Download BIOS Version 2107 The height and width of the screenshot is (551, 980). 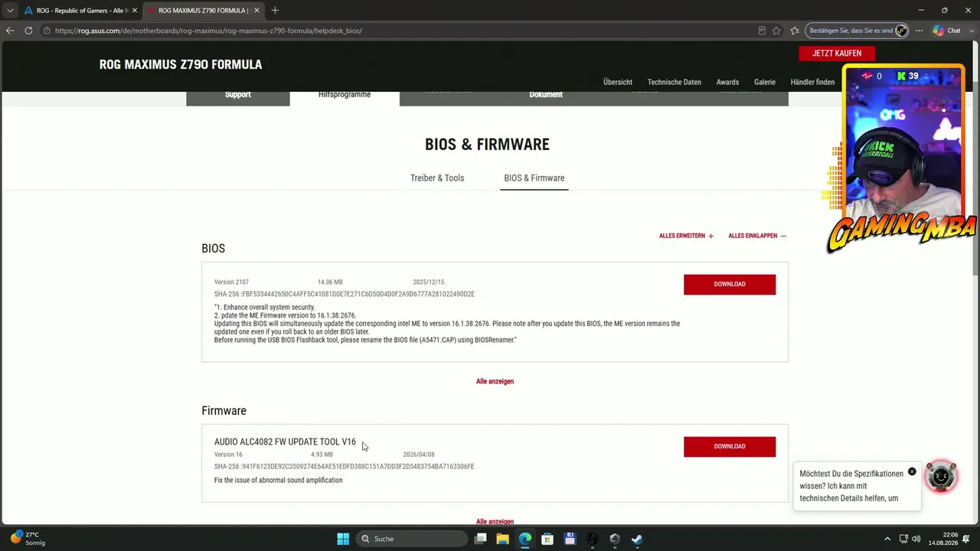730,284
